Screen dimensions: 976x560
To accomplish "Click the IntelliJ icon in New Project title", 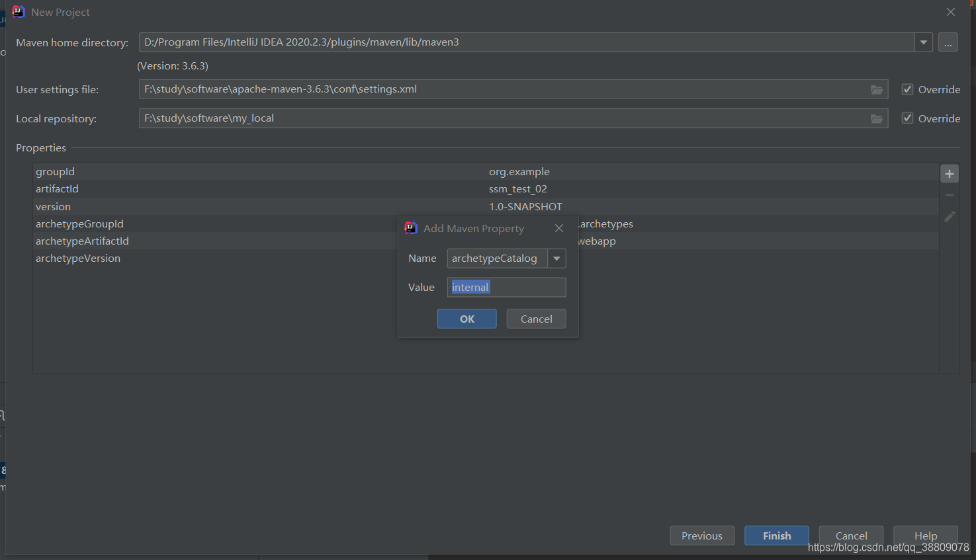I will [x=18, y=12].
